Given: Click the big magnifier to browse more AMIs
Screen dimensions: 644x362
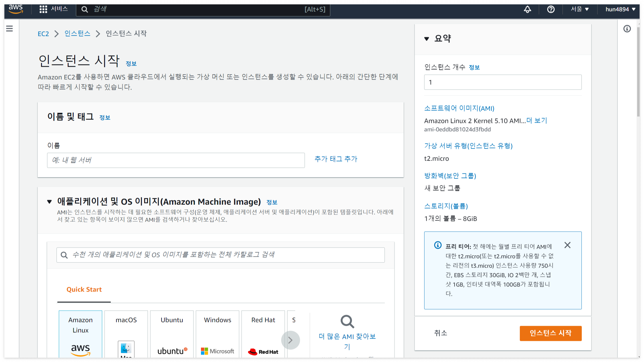Looking at the screenshot, I should [x=347, y=322].
